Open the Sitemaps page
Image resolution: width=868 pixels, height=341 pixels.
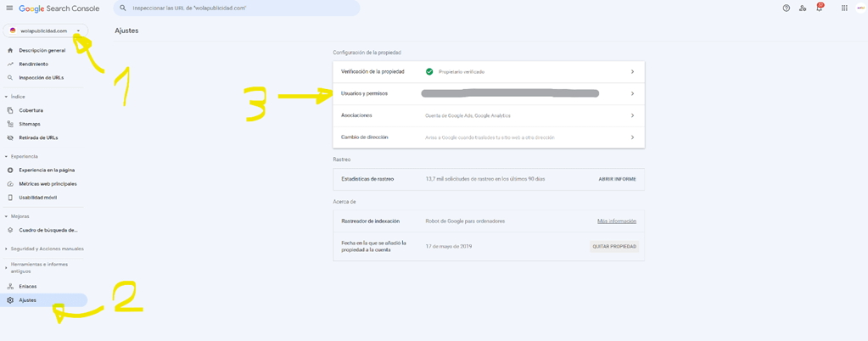tap(30, 124)
